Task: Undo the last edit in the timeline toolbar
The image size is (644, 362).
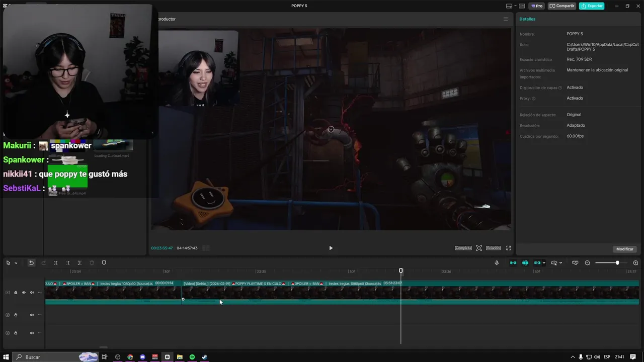Action: (x=31, y=262)
